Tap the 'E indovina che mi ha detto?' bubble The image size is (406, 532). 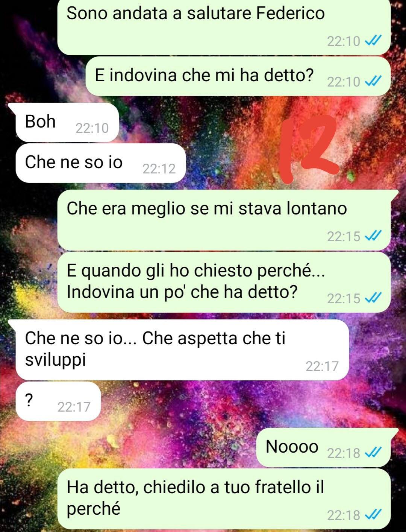(238, 76)
